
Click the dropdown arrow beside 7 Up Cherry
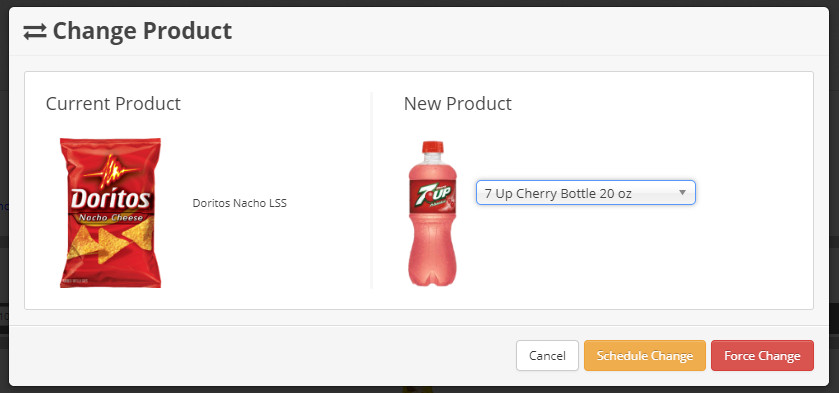coord(682,193)
